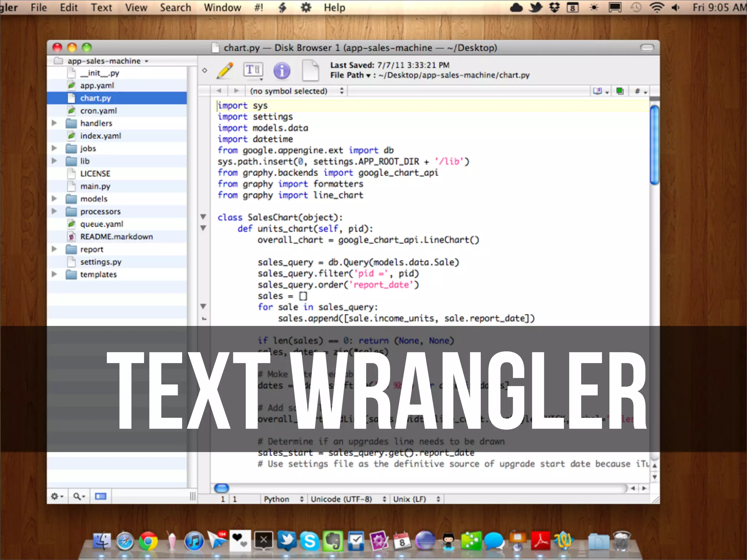Open the sidebar gear action menu
Screen dimensions: 747x560
pos(57,497)
